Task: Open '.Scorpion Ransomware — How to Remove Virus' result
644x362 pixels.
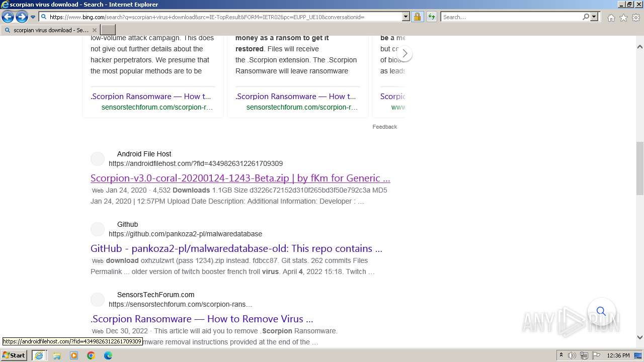Action: click(202, 319)
